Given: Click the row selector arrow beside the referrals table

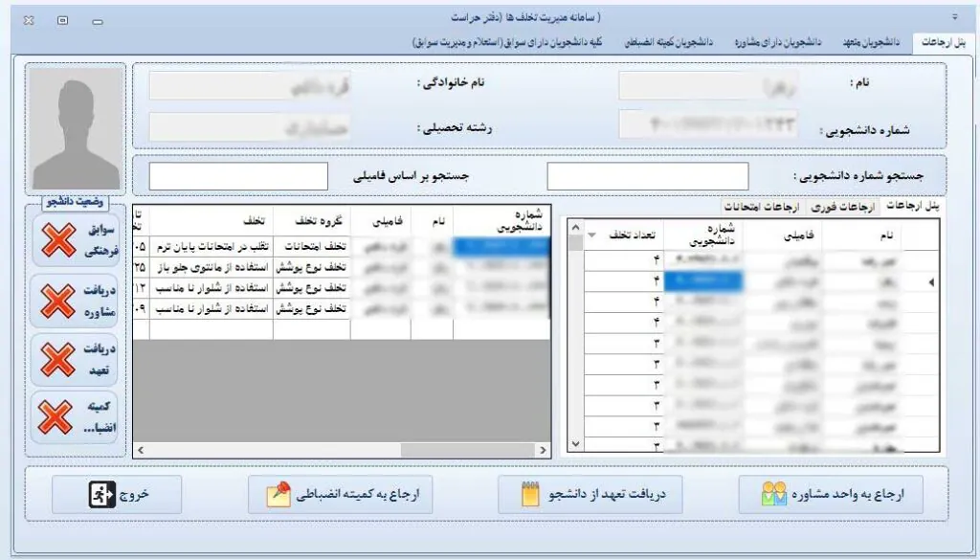Looking at the screenshot, I should [x=933, y=282].
